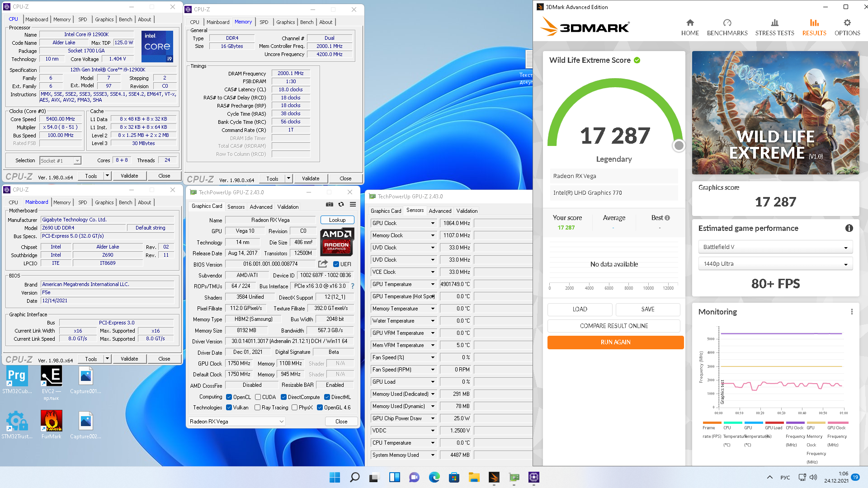Open the 3DMark Home section
The height and width of the screenshot is (488, 868).
click(x=690, y=28)
